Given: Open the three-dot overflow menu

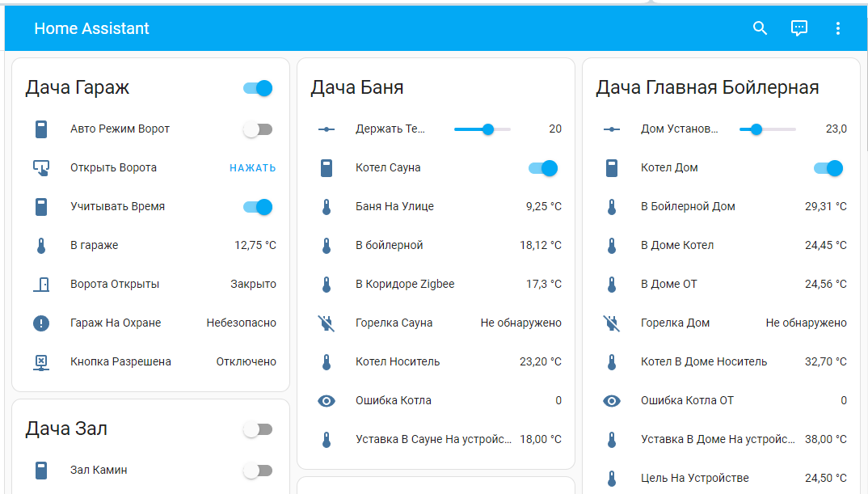Looking at the screenshot, I should click(x=837, y=28).
